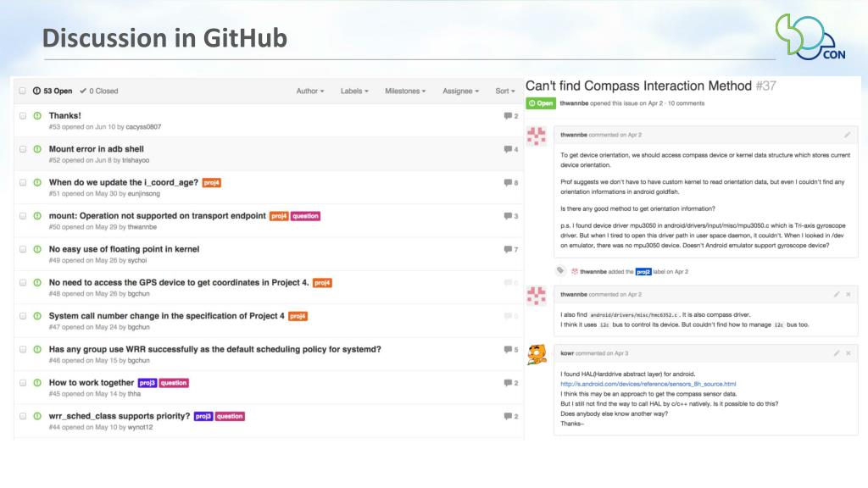Click open-issue icon beside 'How to work together'

tap(37, 383)
